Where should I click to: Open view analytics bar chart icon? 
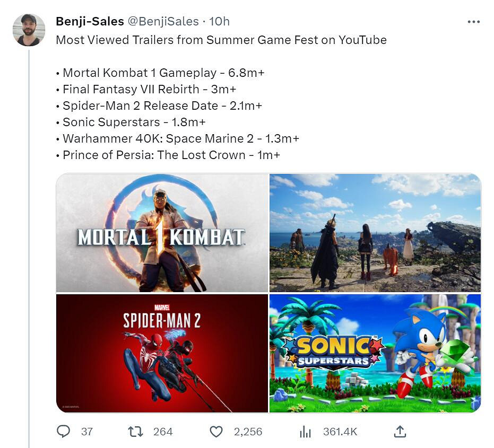coord(305,432)
